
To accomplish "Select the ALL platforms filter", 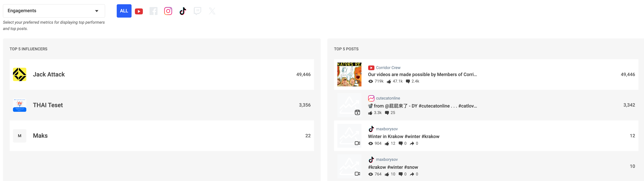I will 124,11.
